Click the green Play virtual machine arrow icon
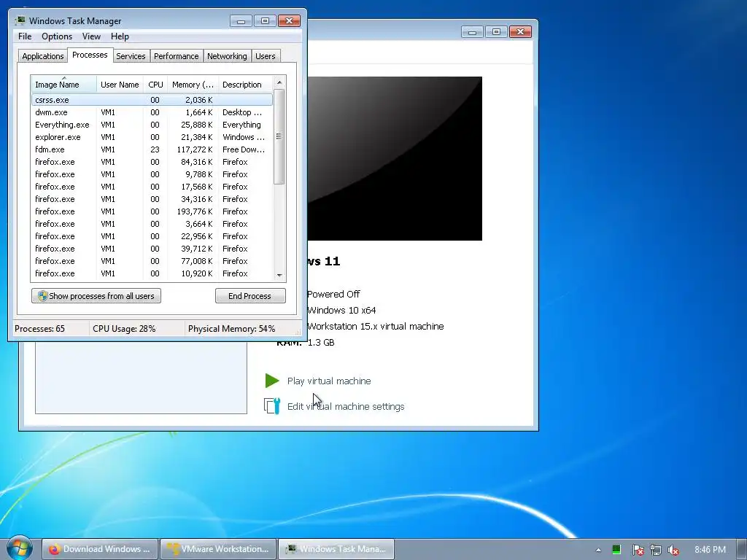This screenshot has width=747, height=560. point(272,381)
